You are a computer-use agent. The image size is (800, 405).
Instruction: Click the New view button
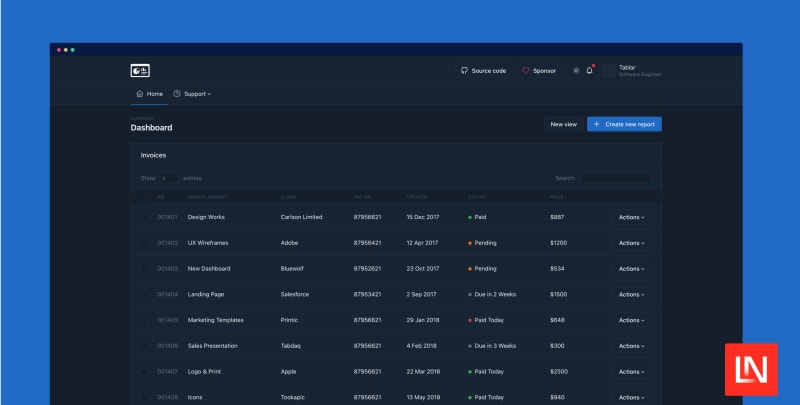tap(563, 124)
